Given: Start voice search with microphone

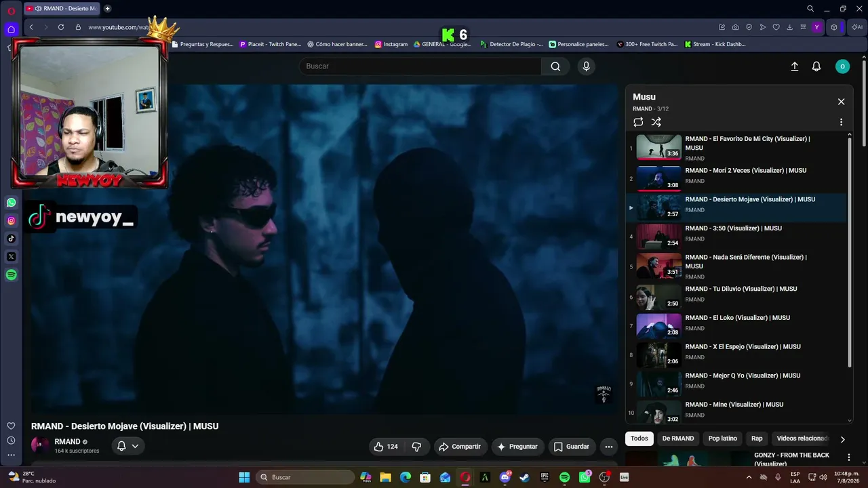Looking at the screenshot, I should click(587, 66).
